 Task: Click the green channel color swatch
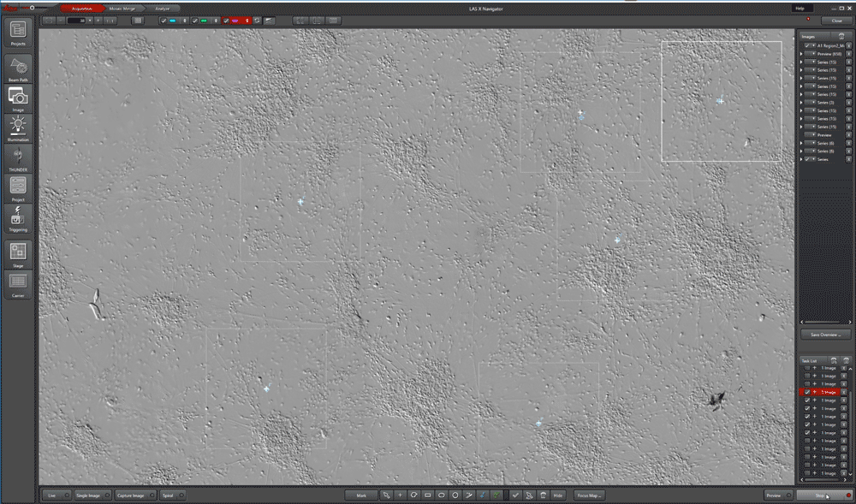204,21
